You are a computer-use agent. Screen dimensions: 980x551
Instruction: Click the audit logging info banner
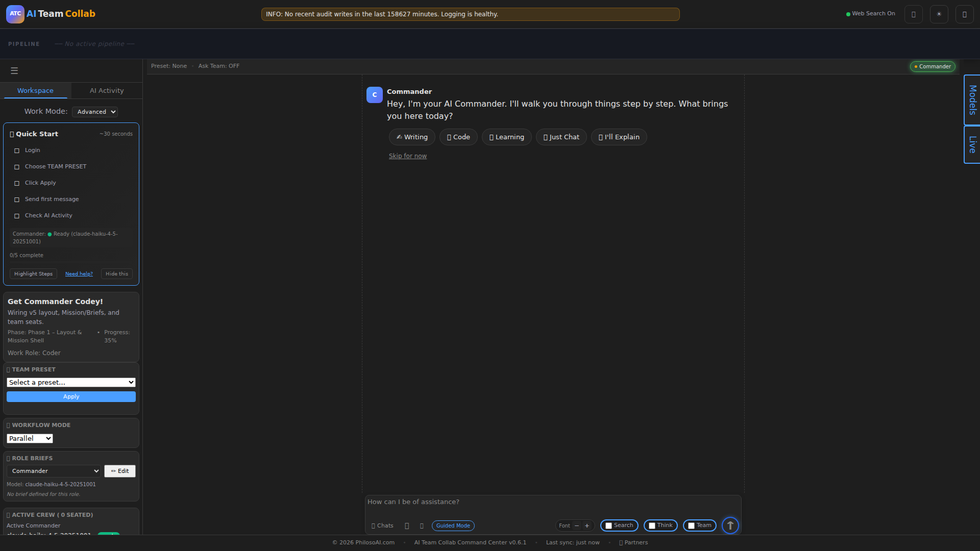(x=470, y=14)
